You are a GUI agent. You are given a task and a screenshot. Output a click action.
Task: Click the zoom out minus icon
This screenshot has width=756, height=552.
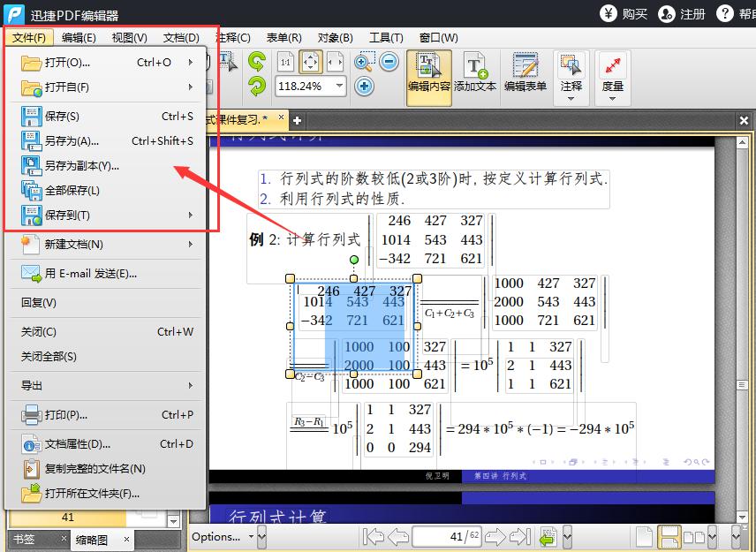389,62
